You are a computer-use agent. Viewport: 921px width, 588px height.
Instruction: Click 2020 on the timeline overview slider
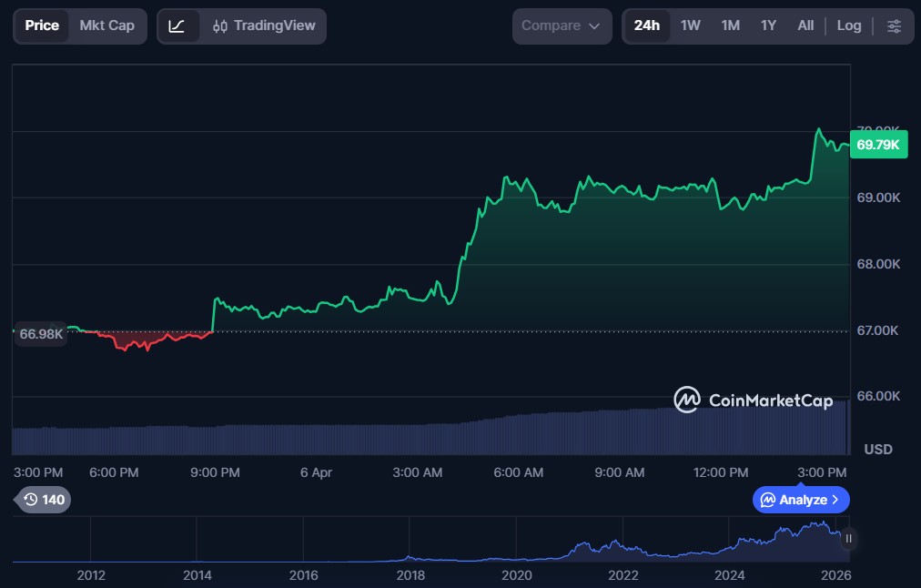click(x=516, y=575)
